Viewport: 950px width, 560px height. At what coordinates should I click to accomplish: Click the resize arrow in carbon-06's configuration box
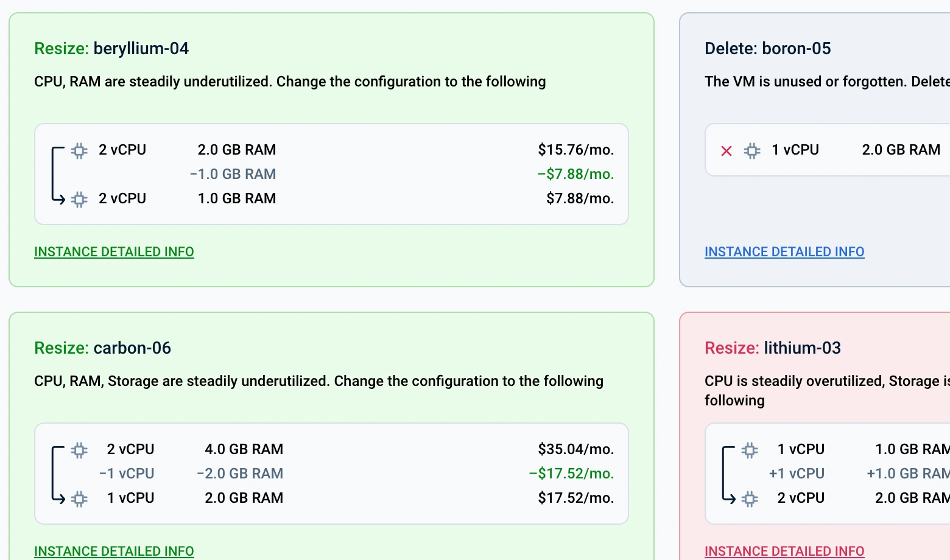[57, 474]
